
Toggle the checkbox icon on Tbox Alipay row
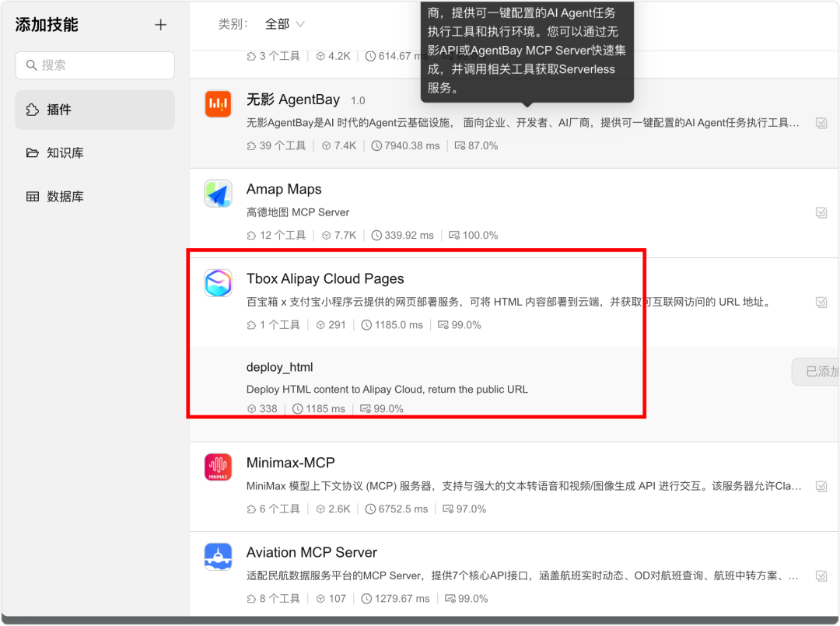click(821, 302)
